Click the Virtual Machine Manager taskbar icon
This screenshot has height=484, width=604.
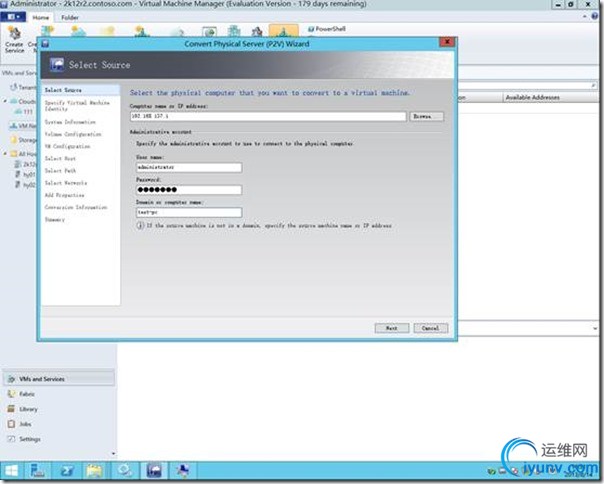point(154,471)
